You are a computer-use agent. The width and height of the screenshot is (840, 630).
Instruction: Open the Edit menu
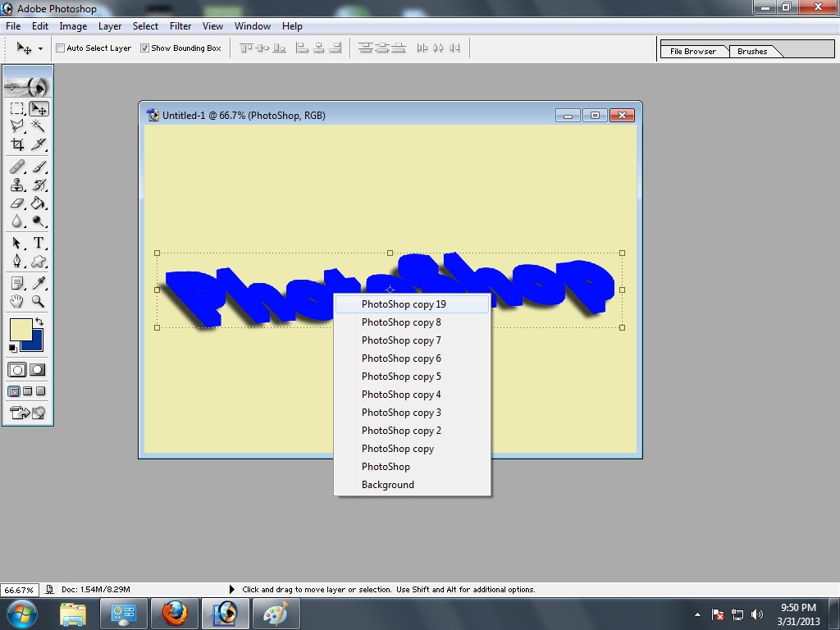tap(40, 26)
